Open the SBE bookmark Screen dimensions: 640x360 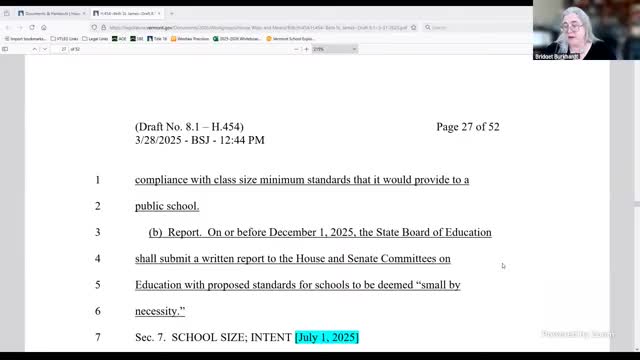(x=137, y=39)
